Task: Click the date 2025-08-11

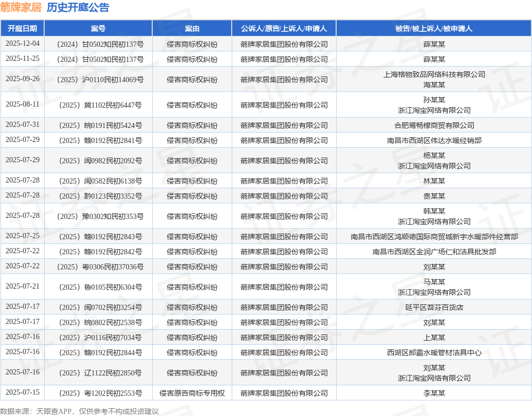Action: point(22,104)
